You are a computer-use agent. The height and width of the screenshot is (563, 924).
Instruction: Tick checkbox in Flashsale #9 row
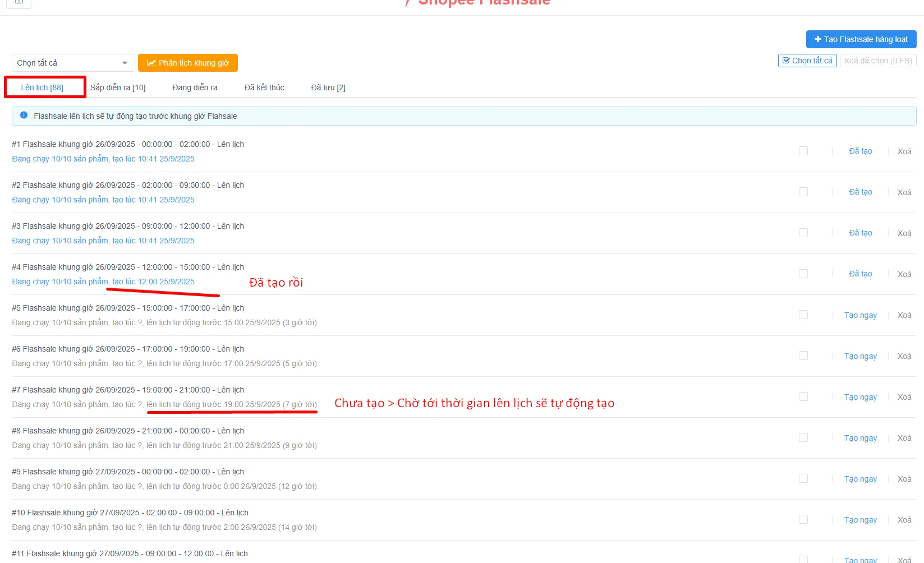pyautogui.click(x=803, y=478)
